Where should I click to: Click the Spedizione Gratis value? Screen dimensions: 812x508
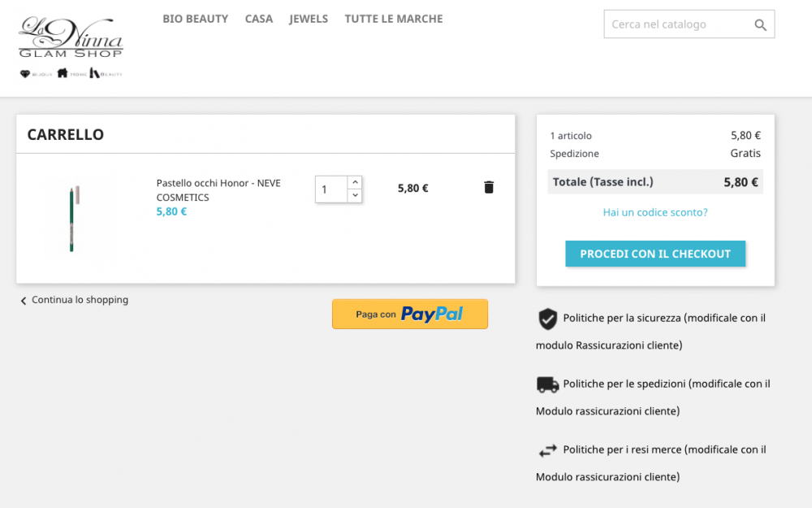tap(745, 153)
